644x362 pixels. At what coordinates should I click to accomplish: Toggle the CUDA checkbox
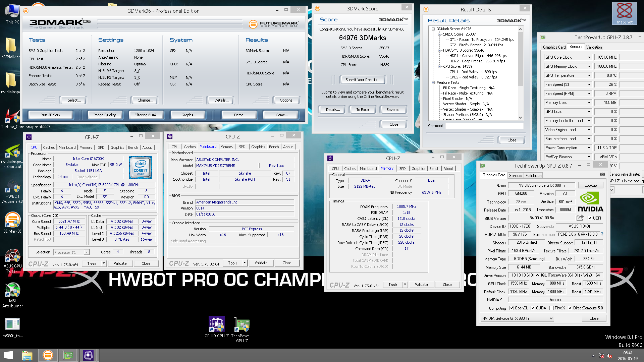533,308
